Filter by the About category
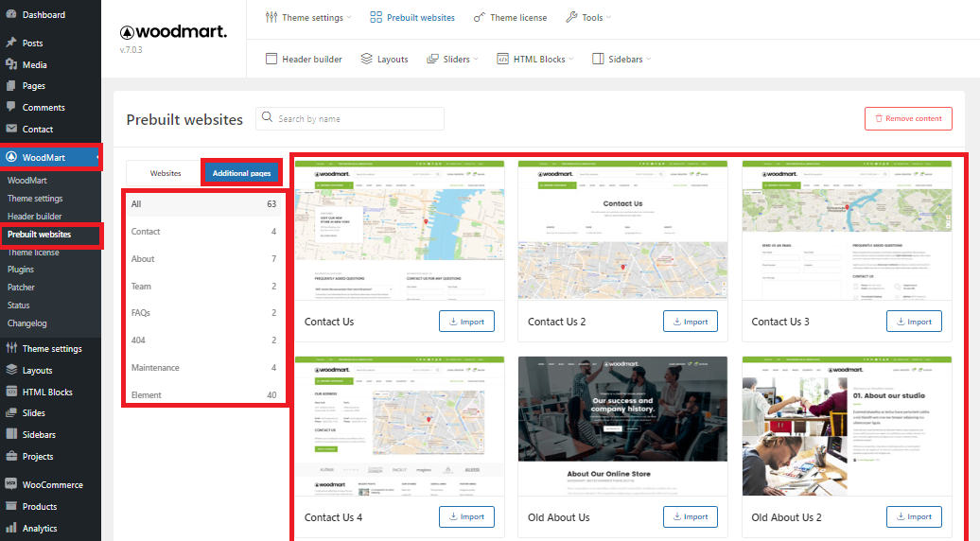This screenshot has width=980, height=541. tap(203, 258)
